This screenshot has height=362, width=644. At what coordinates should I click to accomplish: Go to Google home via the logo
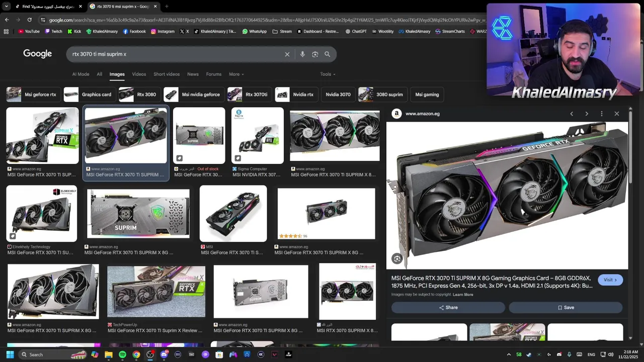click(x=37, y=54)
